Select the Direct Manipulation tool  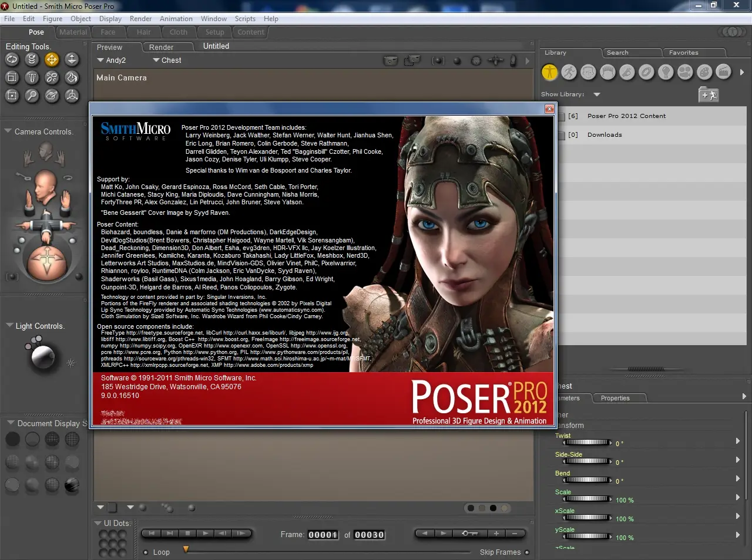tap(72, 95)
